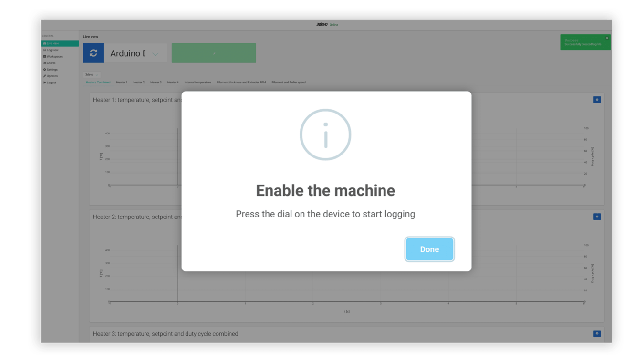Open Log view from the sidebar
Viewport: 644px width, 362px height.
pyautogui.click(x=45, y=50)
